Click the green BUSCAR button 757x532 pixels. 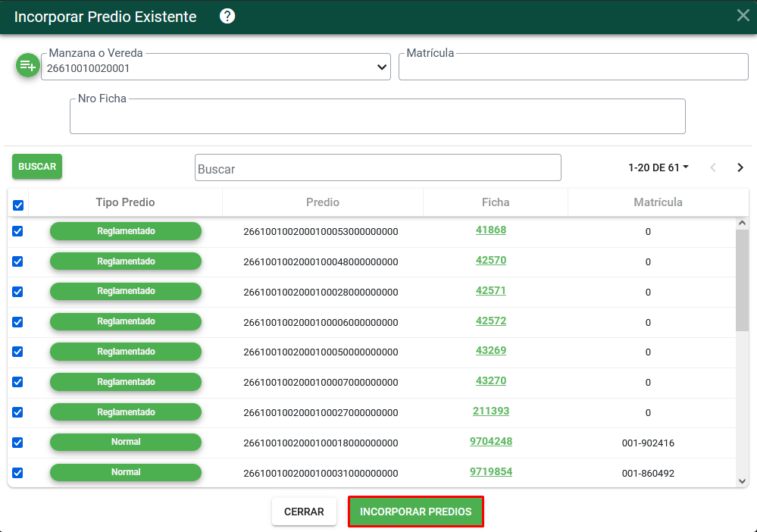(37, 167)
